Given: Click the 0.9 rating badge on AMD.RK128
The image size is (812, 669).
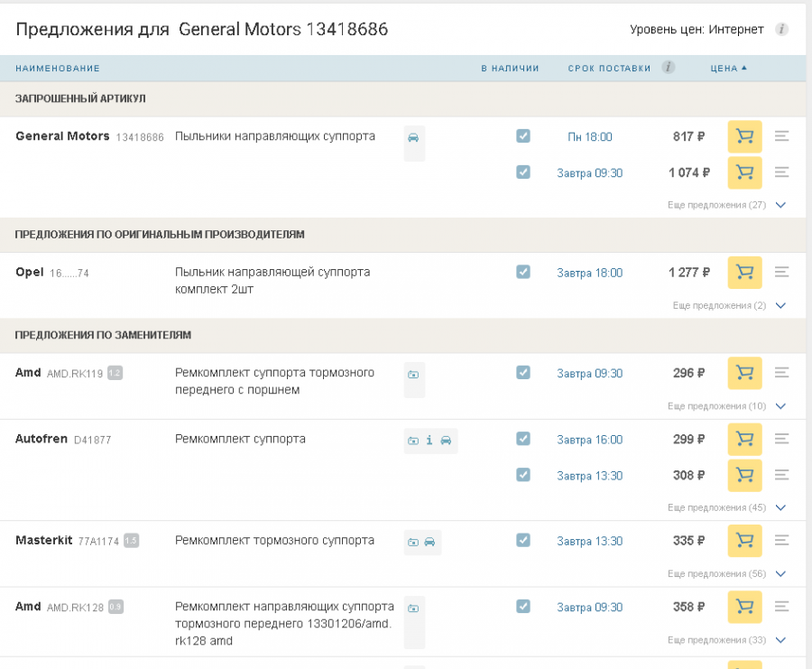Looking at the screenshot, I should [x=115, y=607].
